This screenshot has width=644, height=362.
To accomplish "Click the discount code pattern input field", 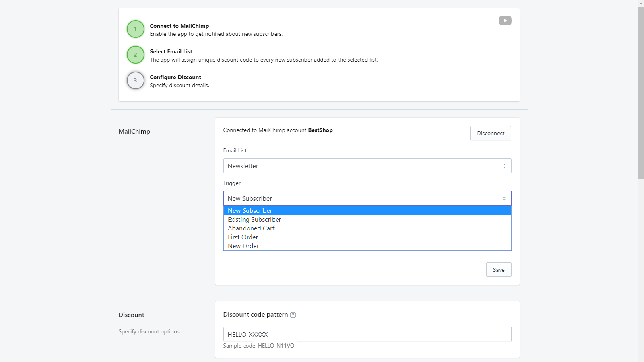I will click(x=367, y=334).
